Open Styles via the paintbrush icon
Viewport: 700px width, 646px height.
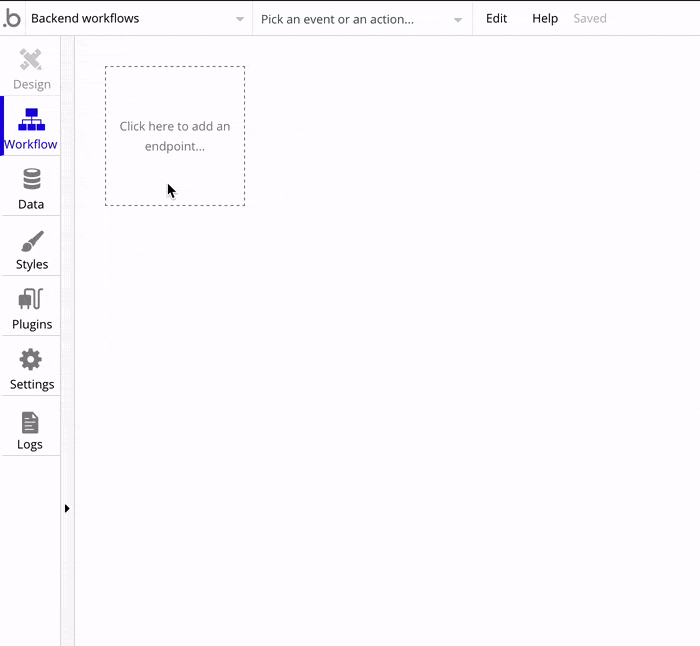pos(31,241)
